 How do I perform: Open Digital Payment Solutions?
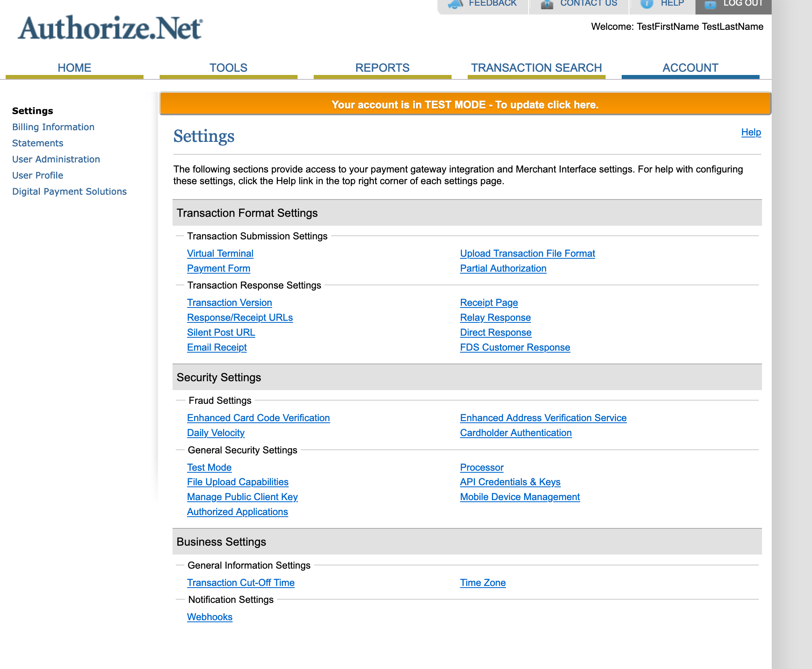[69, 191]
